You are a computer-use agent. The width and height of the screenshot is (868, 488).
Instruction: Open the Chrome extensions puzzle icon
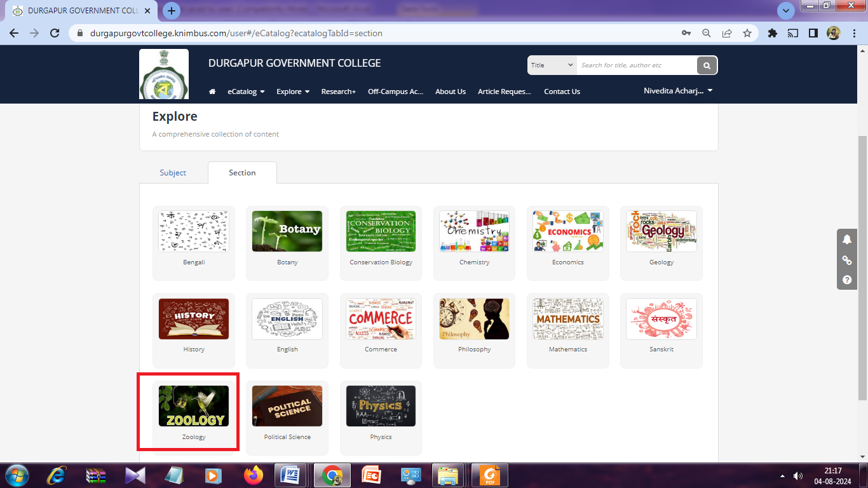pos(773,33)
